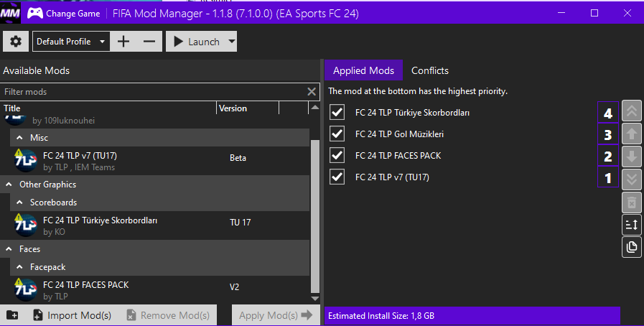Click the Title column header
Viewport: 644px width, 326px height.
(108, 108)
